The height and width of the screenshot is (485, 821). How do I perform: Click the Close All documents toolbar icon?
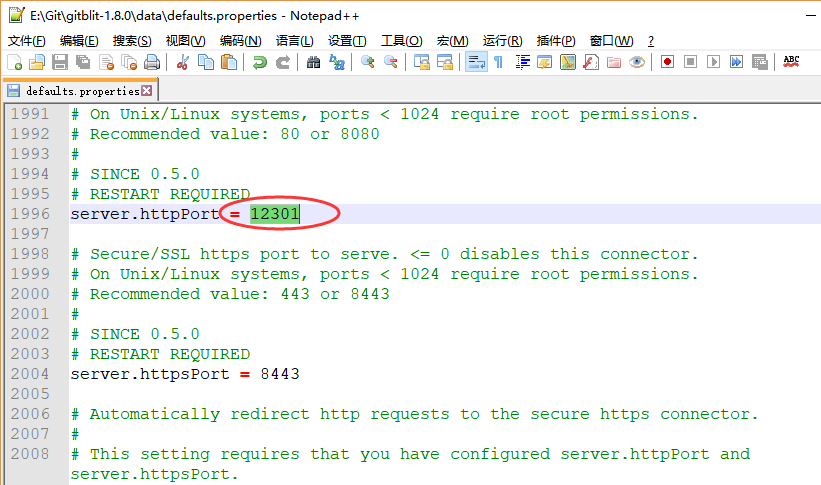[129, 62]
